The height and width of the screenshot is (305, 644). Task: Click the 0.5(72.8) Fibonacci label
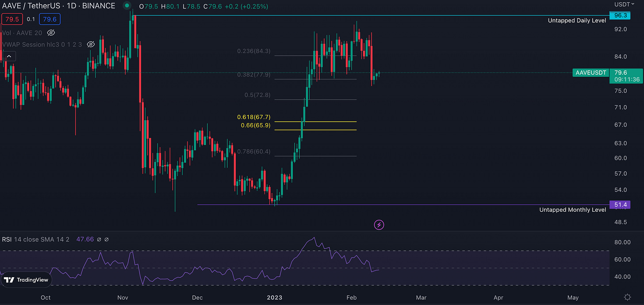[257, 95]
